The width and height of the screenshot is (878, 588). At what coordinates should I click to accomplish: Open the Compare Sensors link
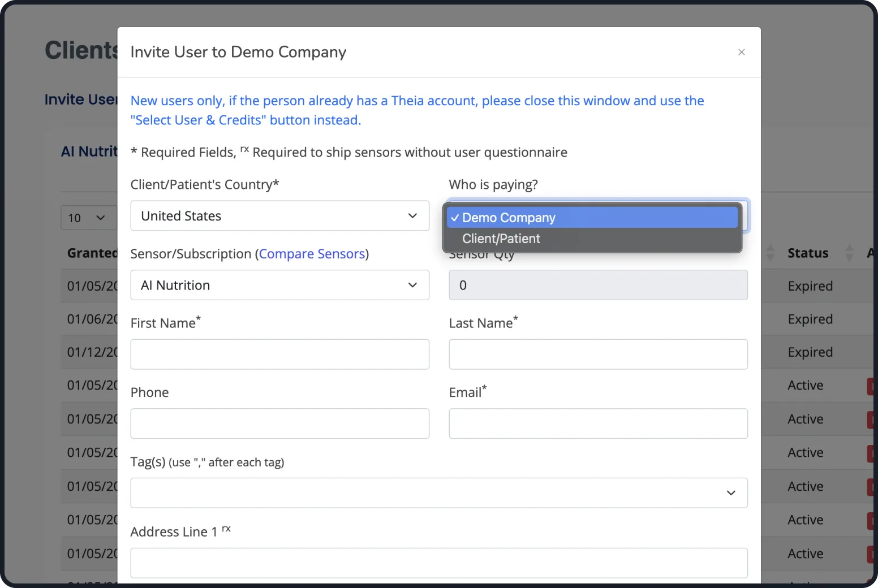pyautogui.click(x=312, y=254)
